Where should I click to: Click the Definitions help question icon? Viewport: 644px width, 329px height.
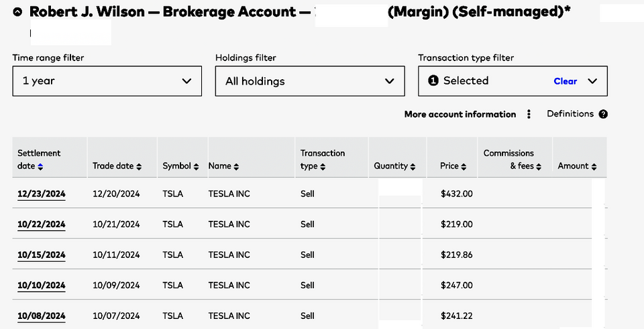(x=603, y=114)
